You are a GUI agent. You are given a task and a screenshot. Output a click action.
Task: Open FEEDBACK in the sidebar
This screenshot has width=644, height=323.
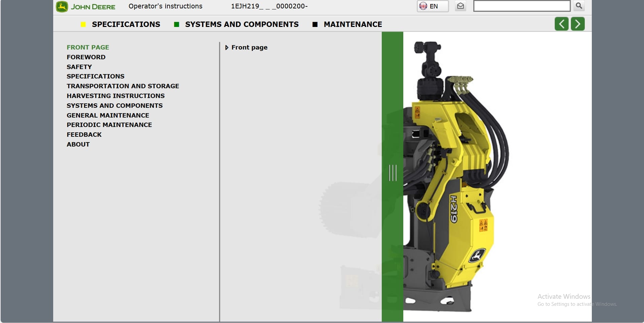(84, 134)
